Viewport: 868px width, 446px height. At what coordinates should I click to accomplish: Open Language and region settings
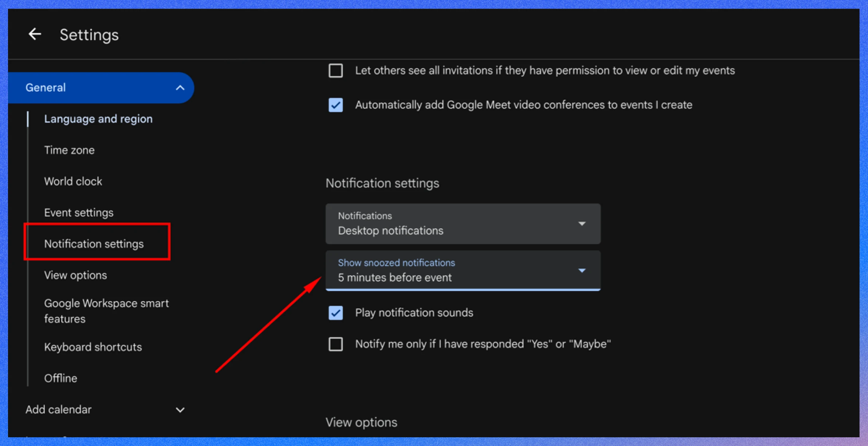pyautogui.click(x=98, y=119)
